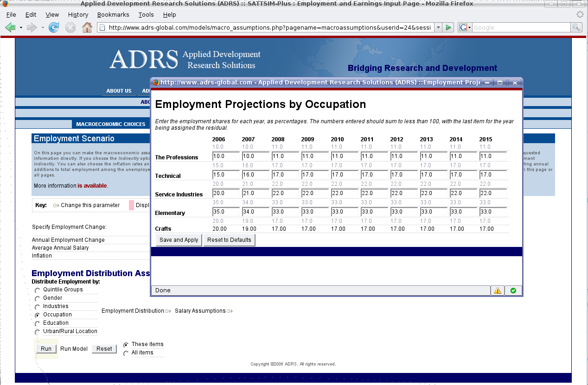Expand the Google search engine dropdown
Screen dimensions: 588x385
coord(465,28)
